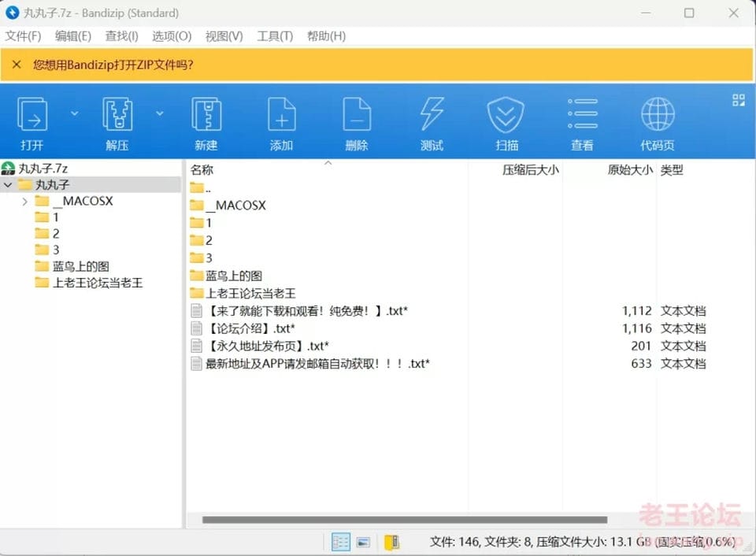Select folder 3 in left tree
The height and width of the screenshot is (556, 756).
[x=56, y=250]
